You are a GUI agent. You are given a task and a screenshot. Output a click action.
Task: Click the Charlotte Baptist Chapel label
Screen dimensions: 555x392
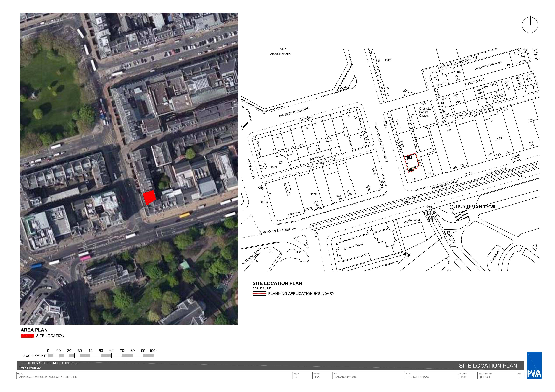coord(425,112)
